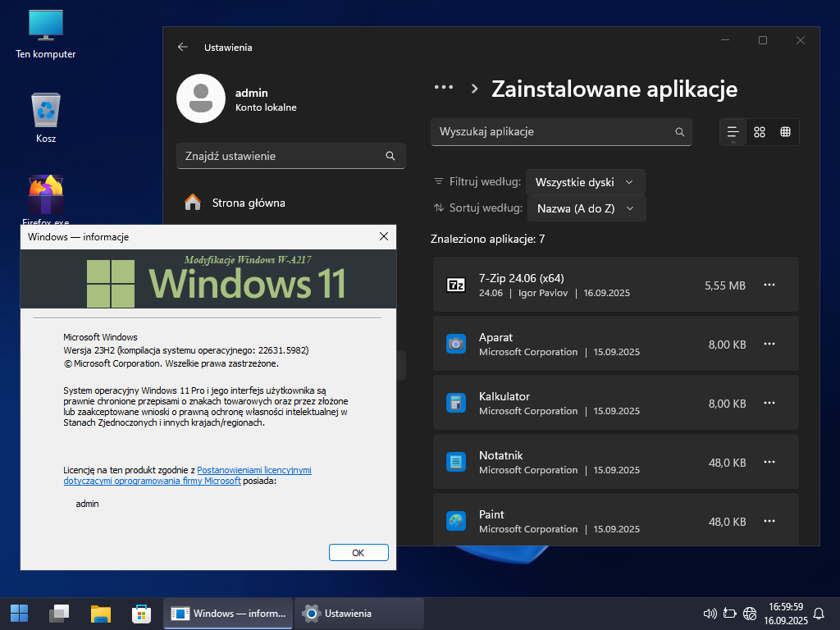Screen dimensions: 840x630
Task: Open more options for Notatnik app
Action: [x=769, y=462]
